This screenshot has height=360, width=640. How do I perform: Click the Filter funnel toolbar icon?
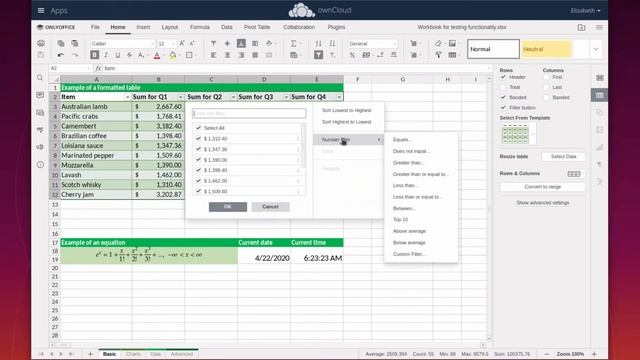[x=318, y=55]
